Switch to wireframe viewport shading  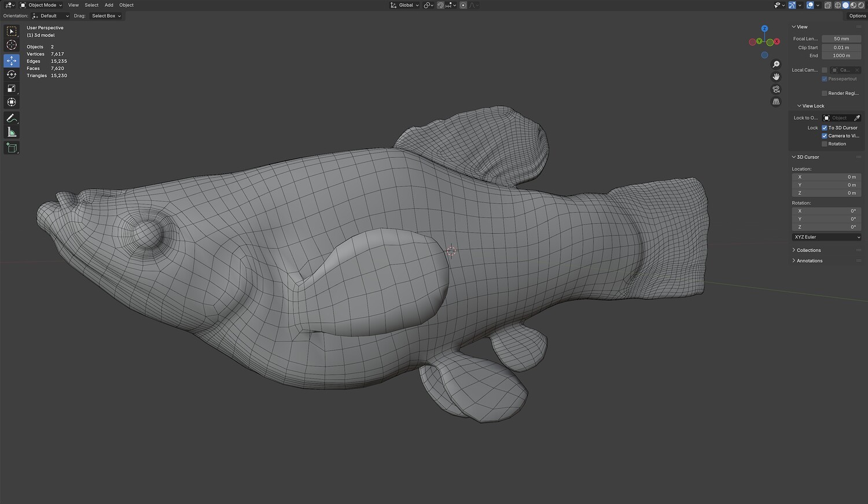837,5
